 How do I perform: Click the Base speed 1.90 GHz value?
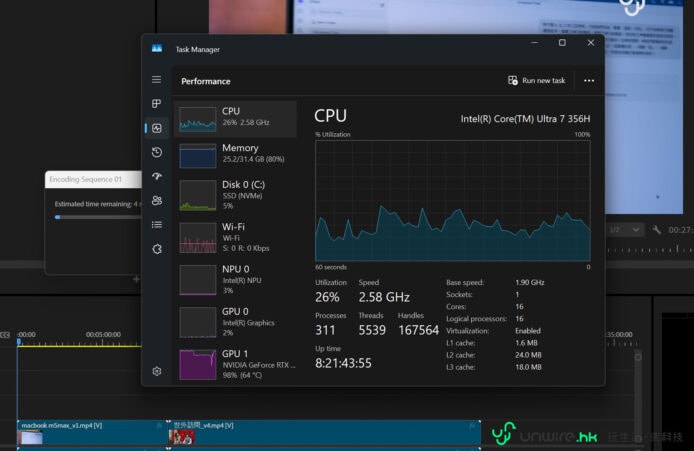530,282
